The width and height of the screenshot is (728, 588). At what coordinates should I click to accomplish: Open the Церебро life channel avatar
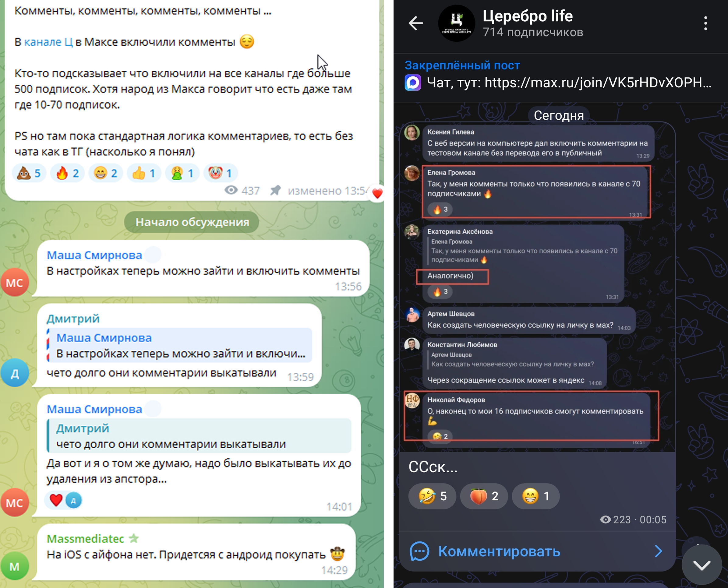tap(456, 23)
